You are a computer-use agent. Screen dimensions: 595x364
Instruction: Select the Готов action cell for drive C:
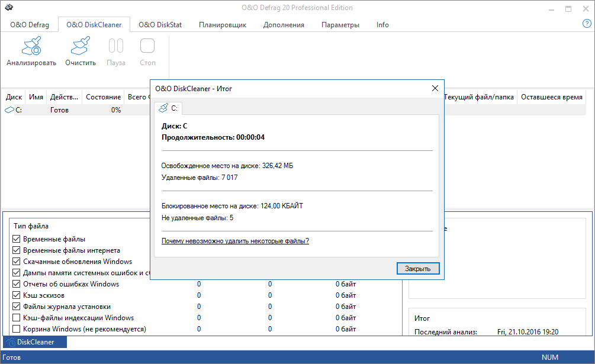(60, 110)
